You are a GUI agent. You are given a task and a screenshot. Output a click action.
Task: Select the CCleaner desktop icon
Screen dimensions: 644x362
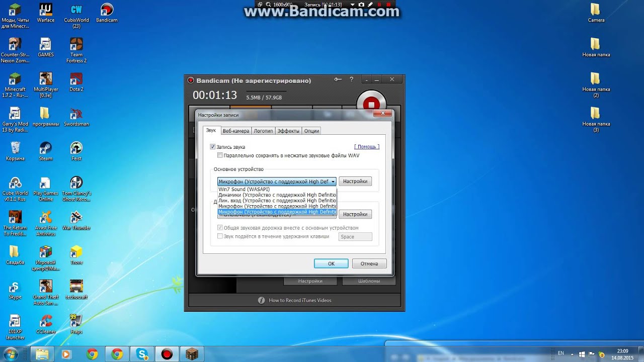(x=45, y=324)
